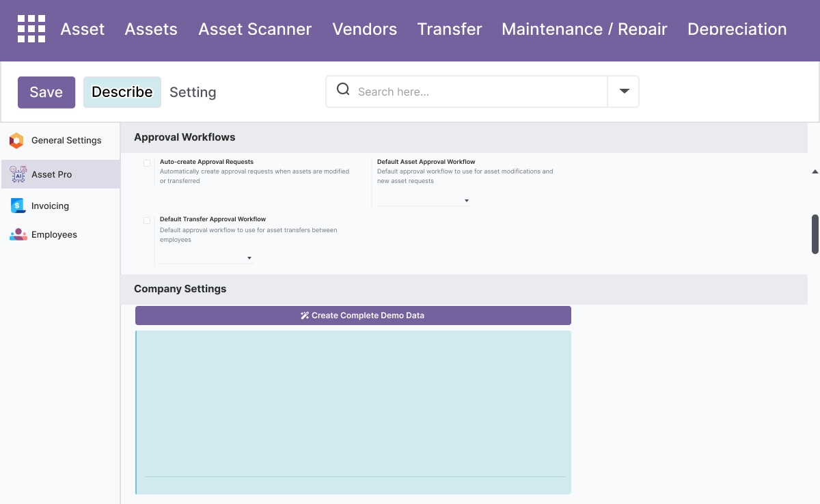Screen dimensions: 820x504
Task: Open Default Asset Approval Workflow dropdown
Action: [x=424, y=200]
